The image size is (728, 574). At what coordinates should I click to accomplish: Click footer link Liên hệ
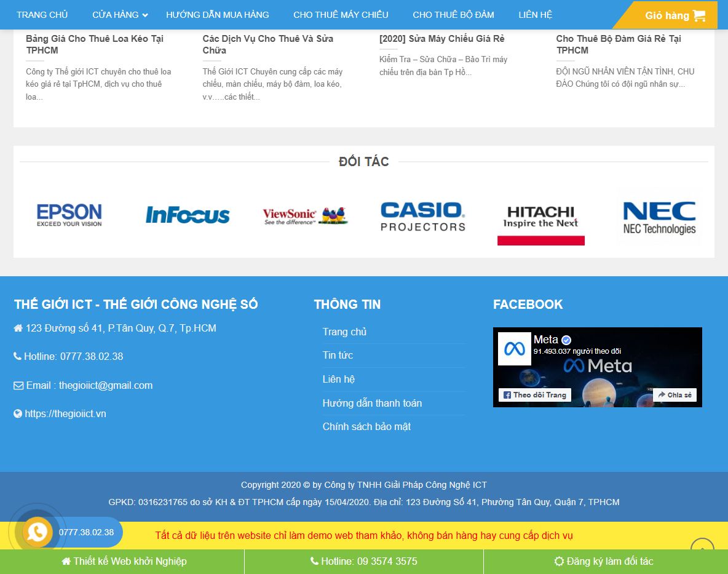pyautogui.click(x=338, y=379)
